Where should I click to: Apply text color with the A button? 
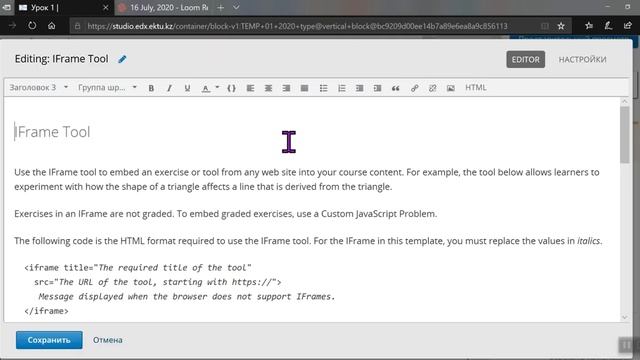pos(206,88)
